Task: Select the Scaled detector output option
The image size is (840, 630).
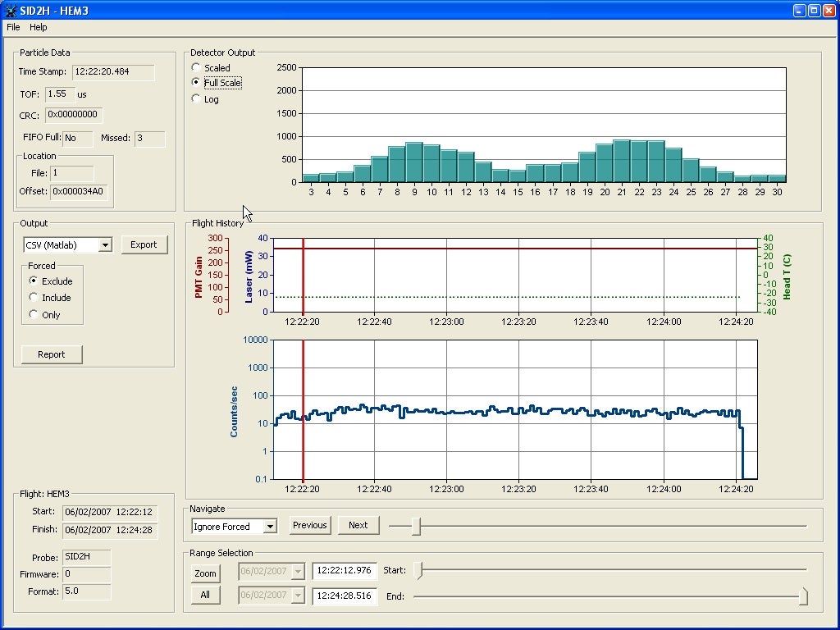Action: click(196, 67)
